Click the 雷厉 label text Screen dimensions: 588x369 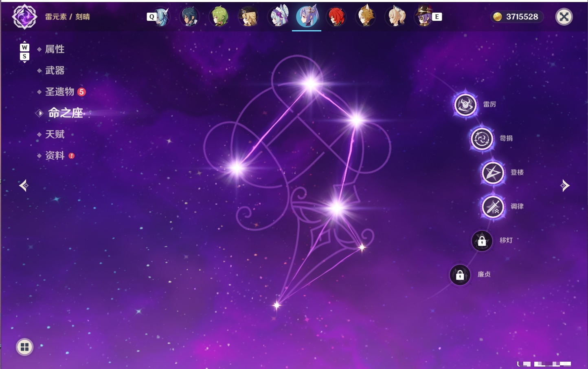[489, 104]
